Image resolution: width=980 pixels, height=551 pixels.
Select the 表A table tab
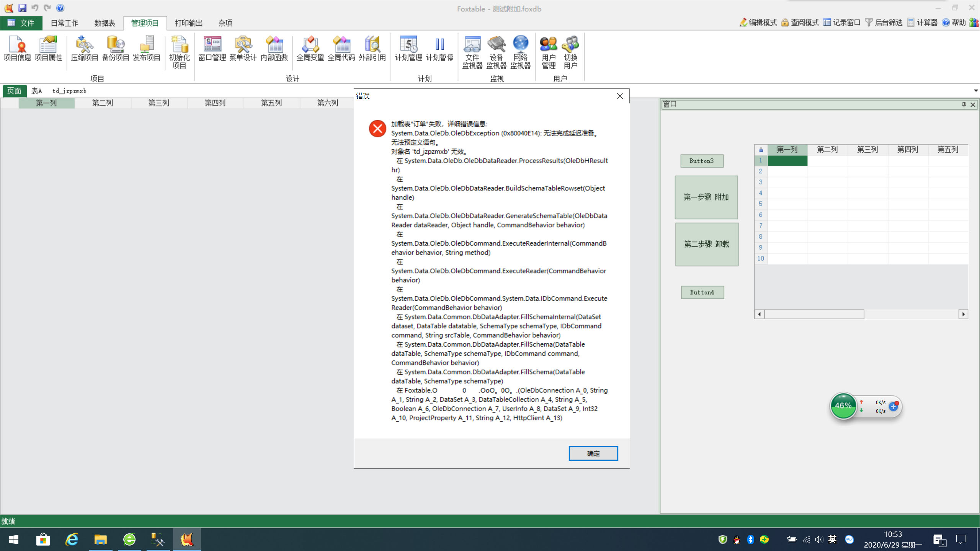click(x=36, y=91)
